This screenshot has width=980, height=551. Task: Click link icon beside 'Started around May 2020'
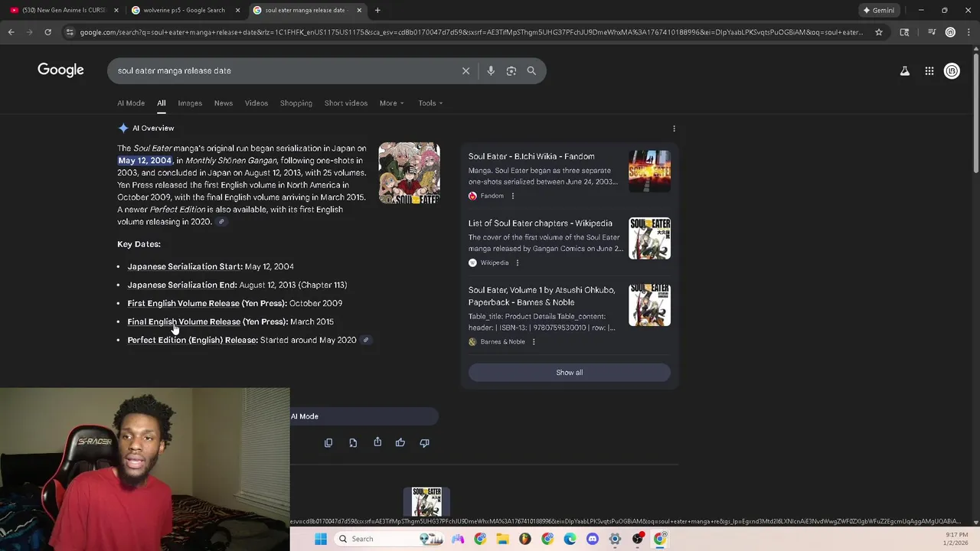[366, 340]
